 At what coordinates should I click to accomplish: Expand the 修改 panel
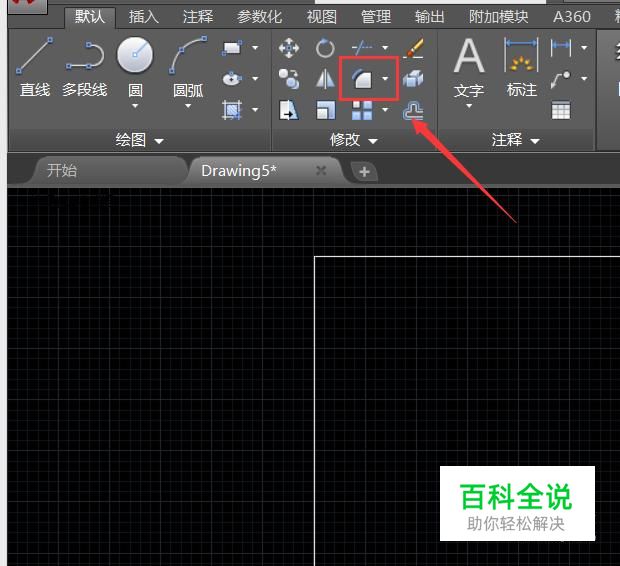354,140
